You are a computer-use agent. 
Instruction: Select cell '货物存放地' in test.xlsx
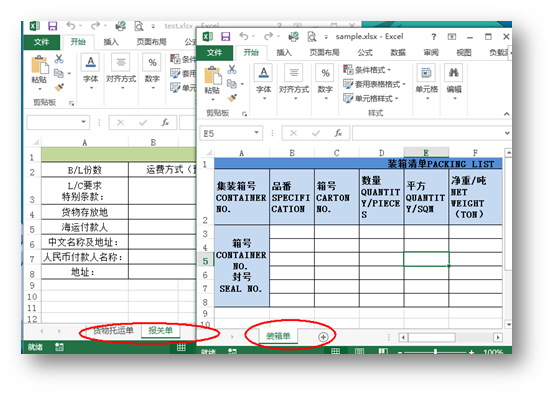[85, 212]
